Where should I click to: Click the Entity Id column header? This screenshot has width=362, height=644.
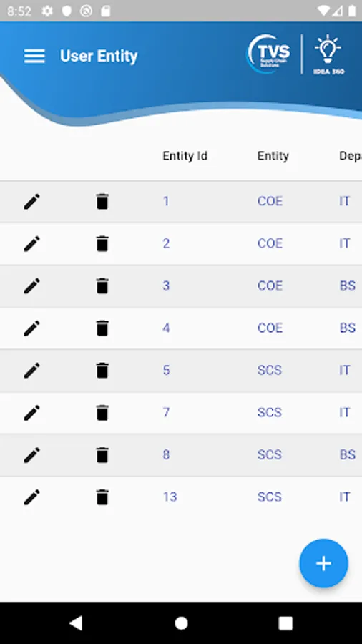click(185, 156)
